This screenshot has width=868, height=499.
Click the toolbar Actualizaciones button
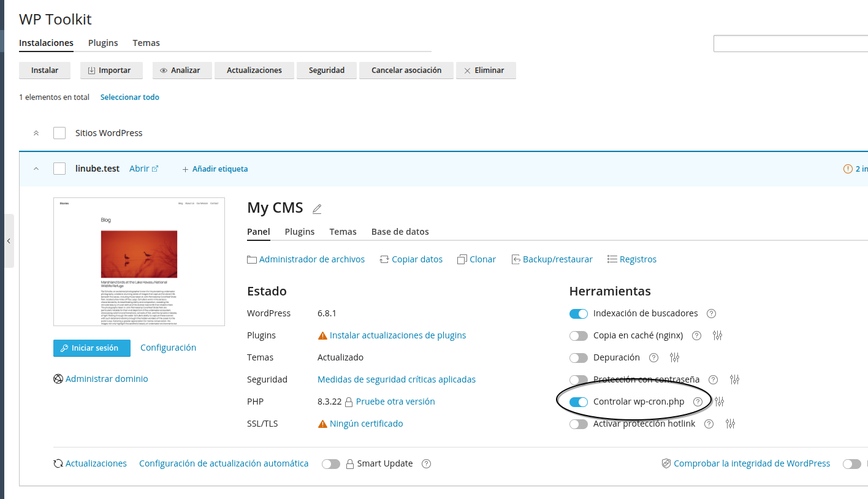tap(254, 70)
